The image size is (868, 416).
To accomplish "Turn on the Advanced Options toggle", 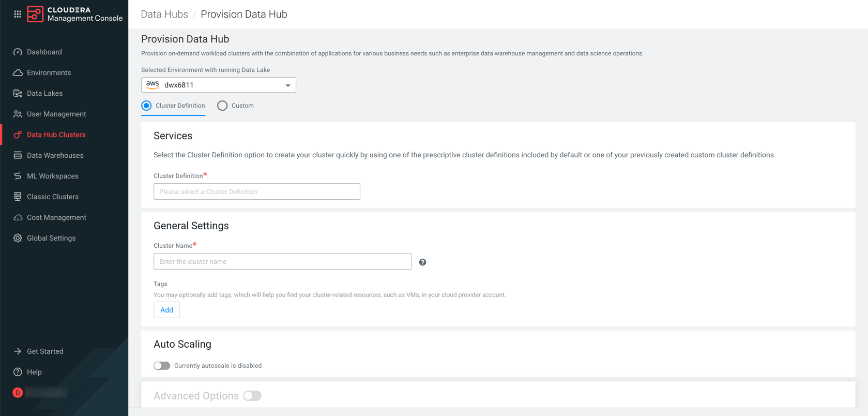I will click(x=252, y=396).
